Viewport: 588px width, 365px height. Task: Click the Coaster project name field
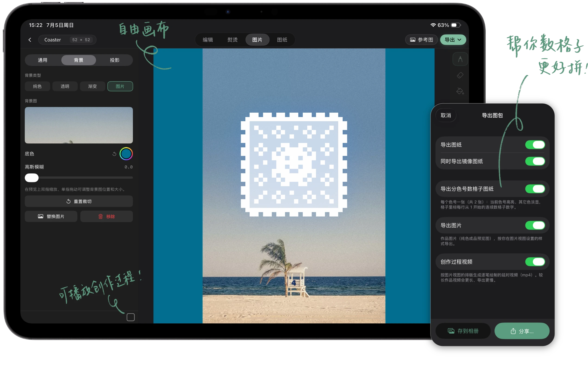[x=52, y=40]
